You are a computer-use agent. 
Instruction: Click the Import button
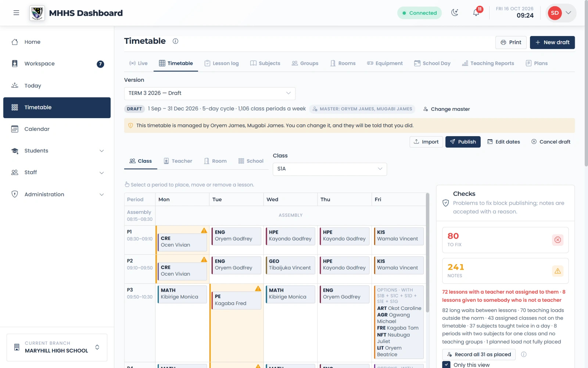click(426, 142)
